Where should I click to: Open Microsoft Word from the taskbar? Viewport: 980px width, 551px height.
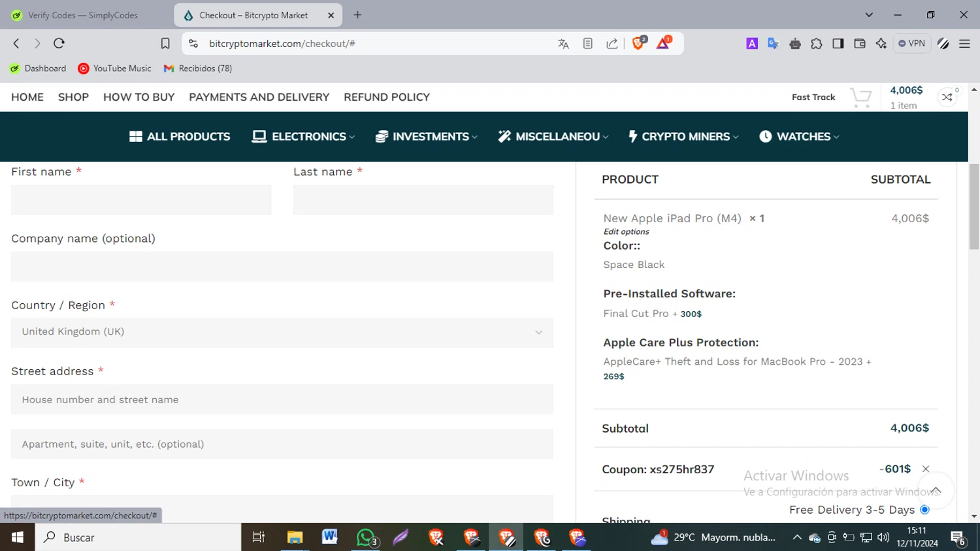(330, 537)
